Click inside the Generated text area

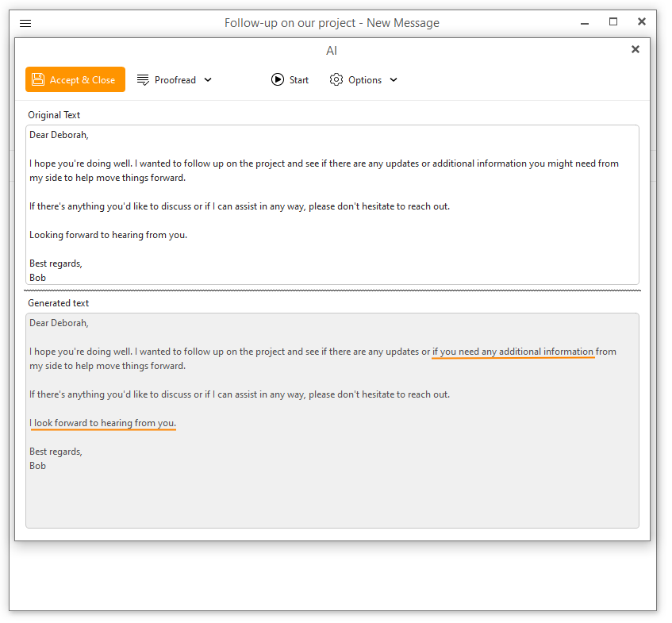332,421
